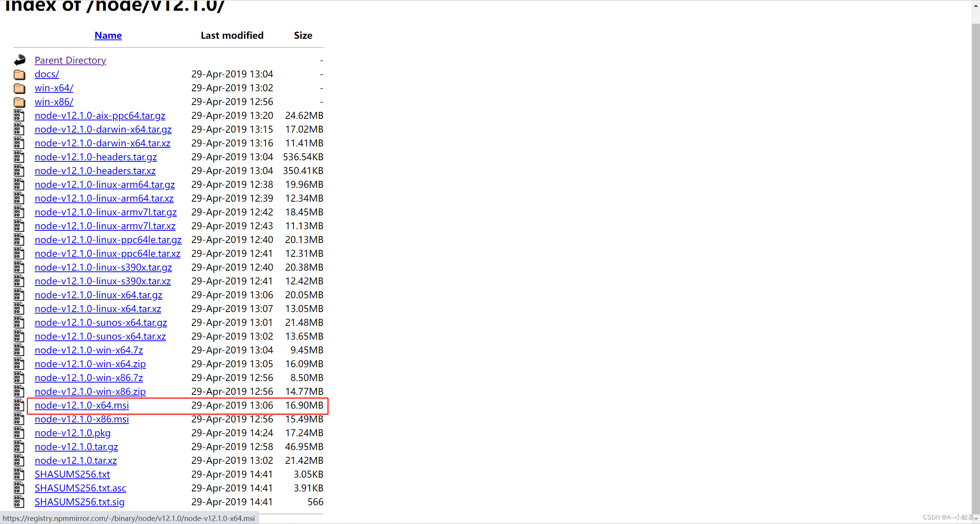The image size is (980, 524).
Task: Open the win-x86/ folder link
Action: pos(54,102)
